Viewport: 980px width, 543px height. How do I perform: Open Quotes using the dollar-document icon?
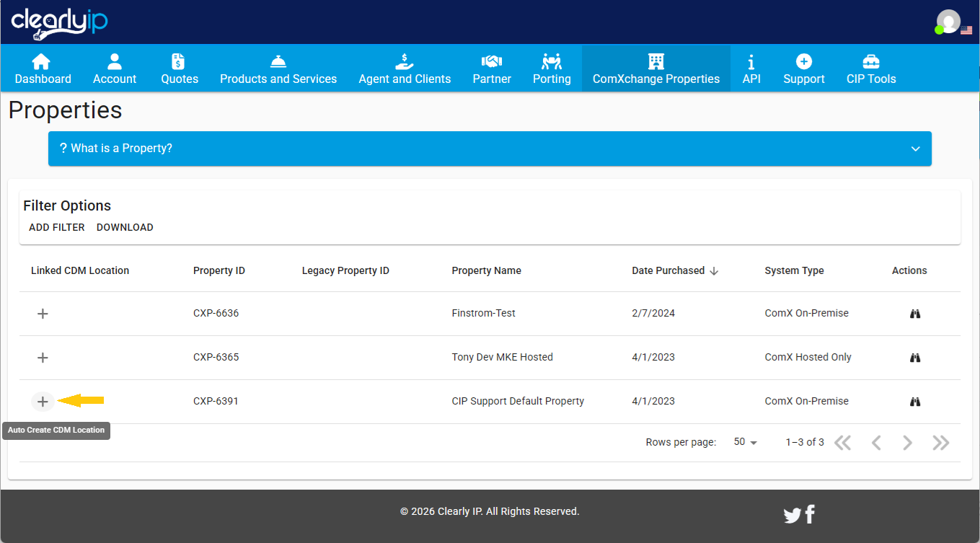[x=179, y=68]
